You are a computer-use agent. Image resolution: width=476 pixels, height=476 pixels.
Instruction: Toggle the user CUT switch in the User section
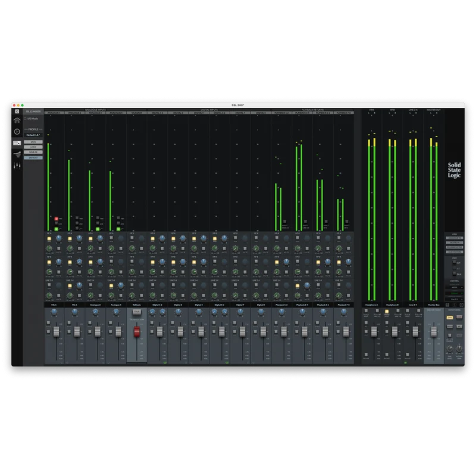pos(455,262)
